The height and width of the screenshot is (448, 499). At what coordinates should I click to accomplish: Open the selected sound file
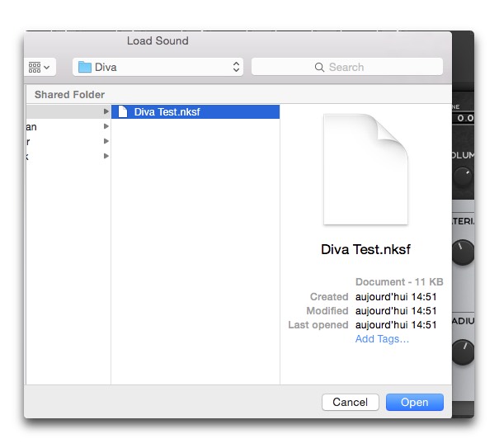(415, 402)
